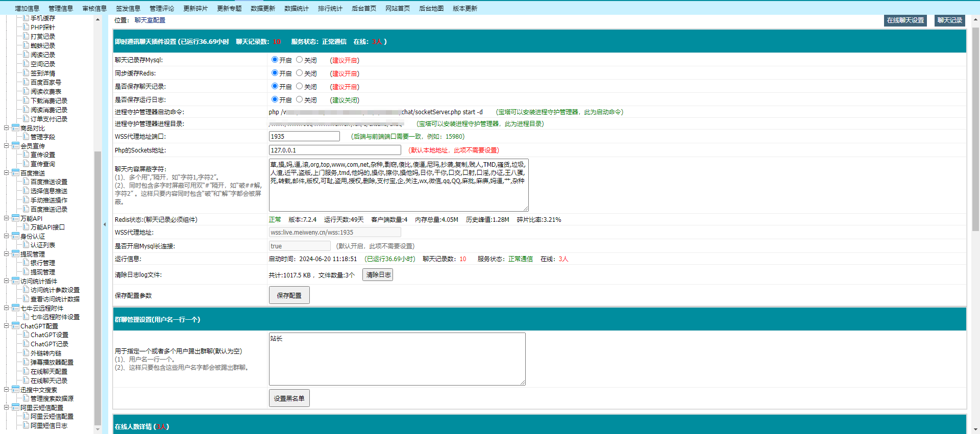The height and width of the screenshot is (434, 980).
Task: Click the 设置黑名单 button
Action: pyautogui.click(x=289, y=398)
